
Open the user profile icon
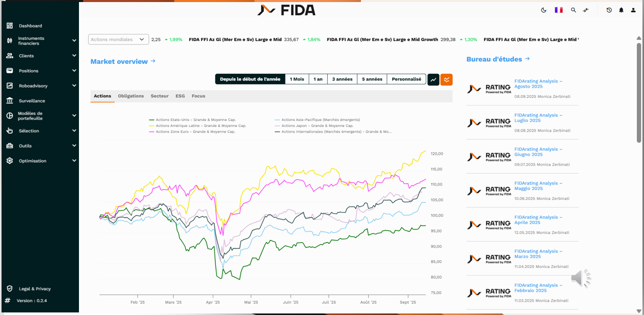click(633, 10)
